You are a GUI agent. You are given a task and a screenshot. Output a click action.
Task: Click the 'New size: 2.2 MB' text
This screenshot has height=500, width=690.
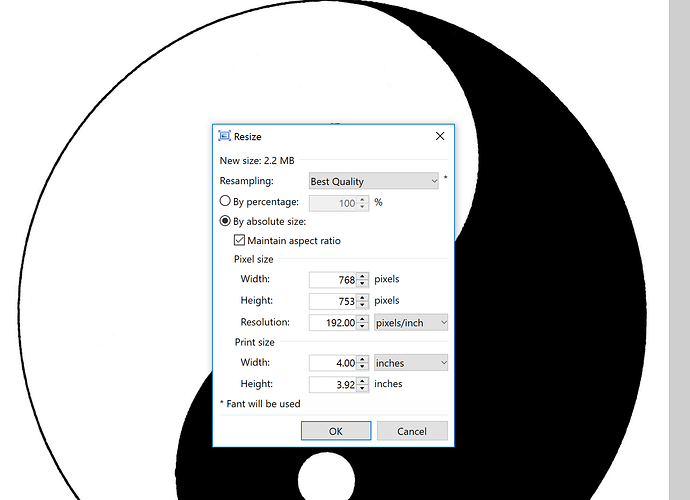pyautogui.click(x=257, y=160)
